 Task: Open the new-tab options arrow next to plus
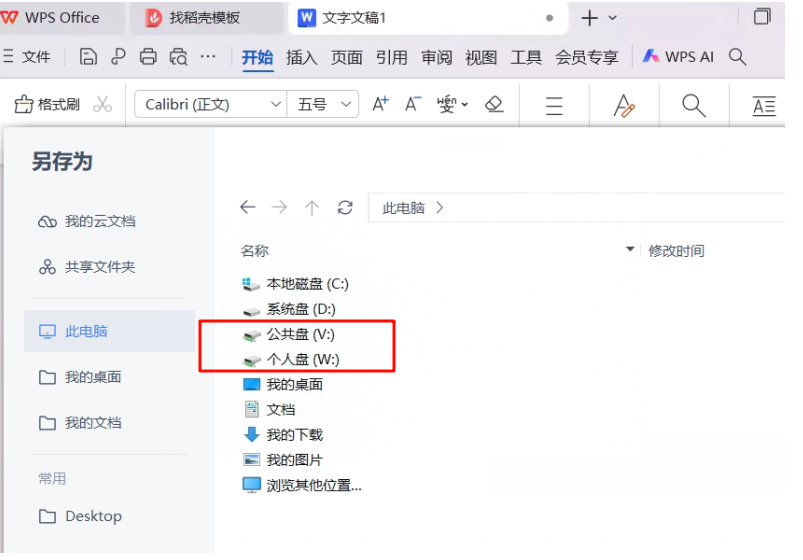(612, 18)
